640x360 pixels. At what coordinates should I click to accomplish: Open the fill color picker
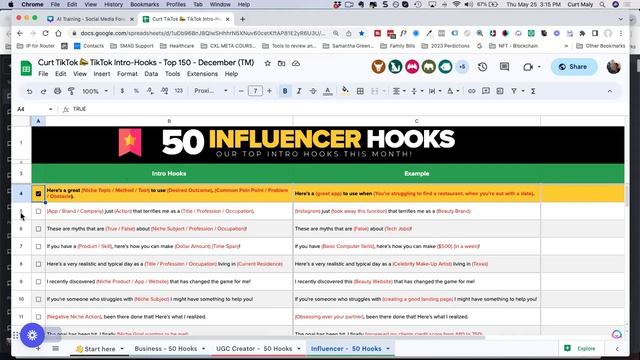point(345,91)
